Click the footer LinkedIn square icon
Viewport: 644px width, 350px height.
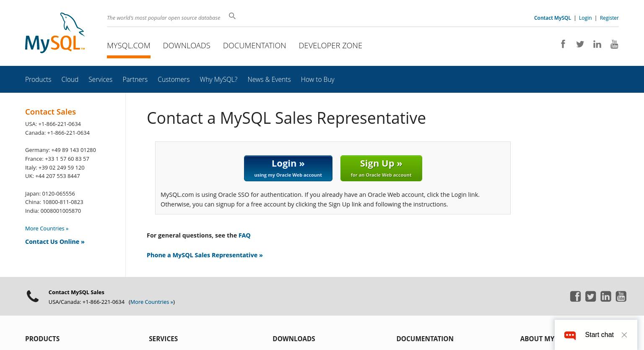click(606, 296)
